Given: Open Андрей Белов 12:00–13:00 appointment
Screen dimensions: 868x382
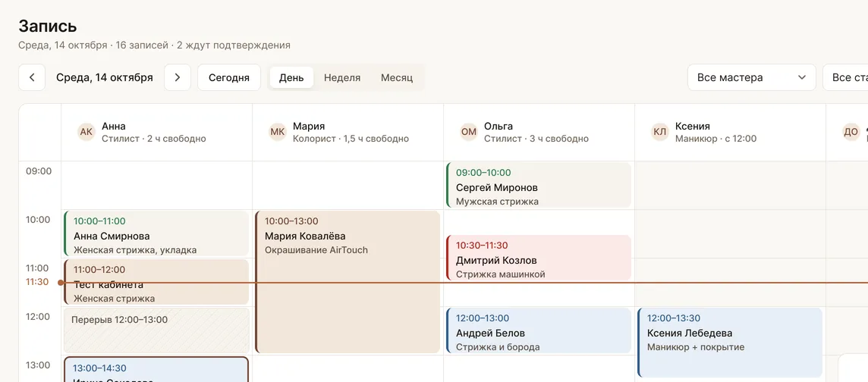Looking at the screenshot, I should (x=539, y=330).
